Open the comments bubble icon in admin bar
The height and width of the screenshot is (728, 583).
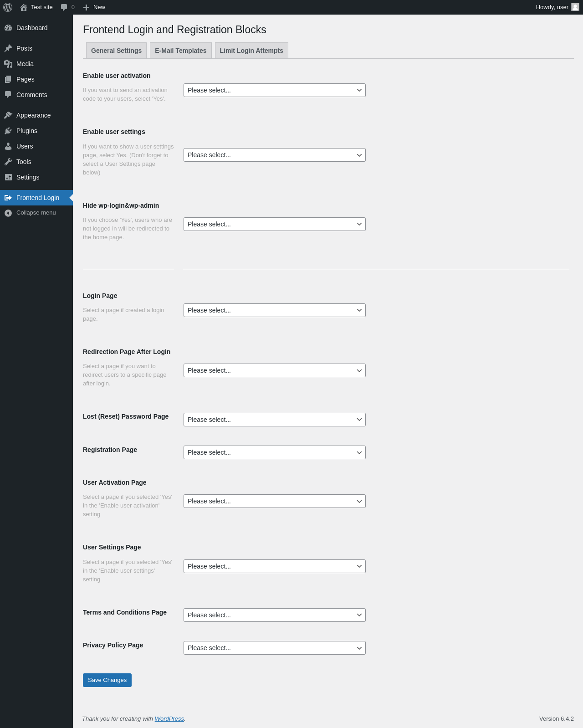[64, 7]
